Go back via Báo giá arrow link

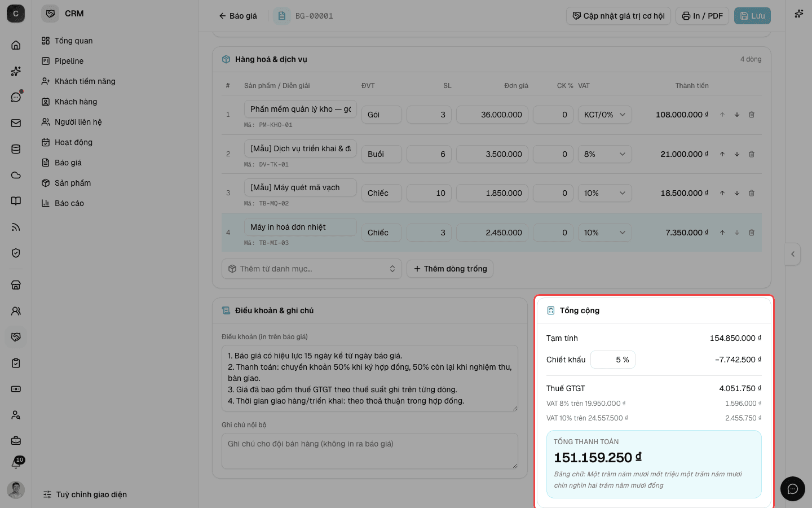(238, 16)
